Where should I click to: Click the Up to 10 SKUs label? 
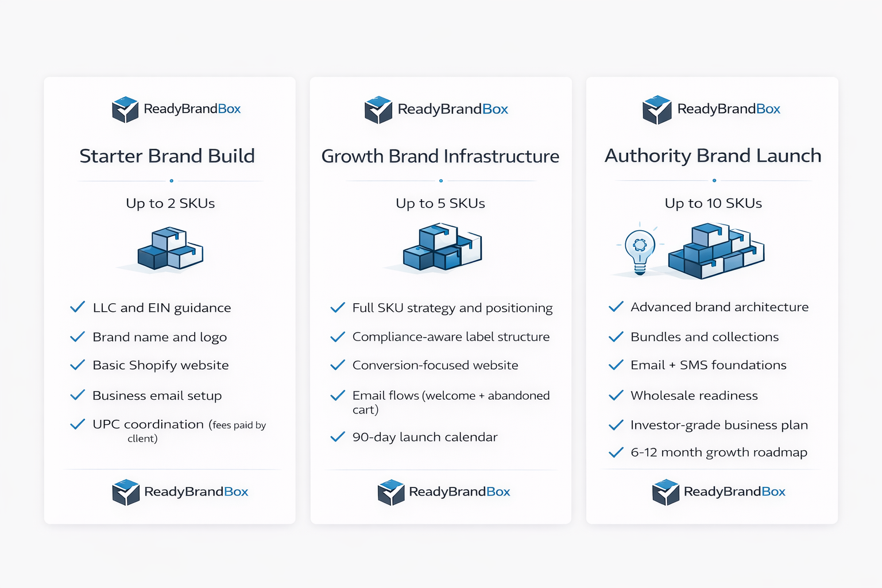(713, 203)
